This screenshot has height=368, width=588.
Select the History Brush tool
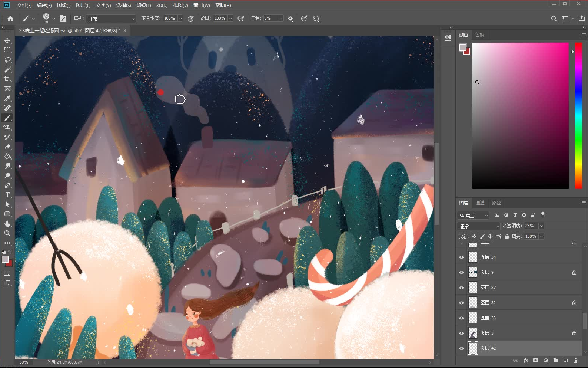point(7,137)
